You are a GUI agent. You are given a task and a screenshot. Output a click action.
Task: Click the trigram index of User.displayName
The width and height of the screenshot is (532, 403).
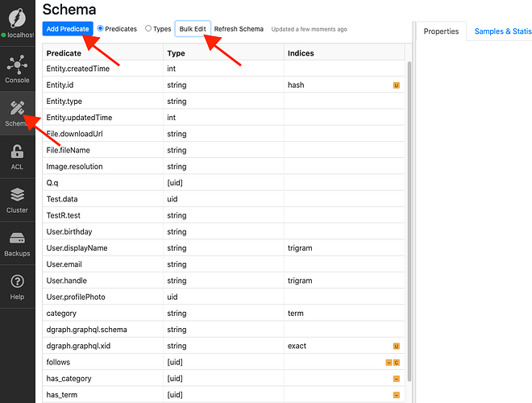click(x=300, y=248)
